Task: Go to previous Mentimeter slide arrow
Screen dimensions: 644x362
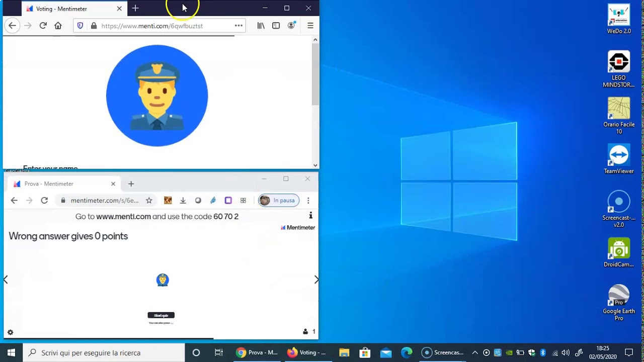Action: click(x=6, y=280)
